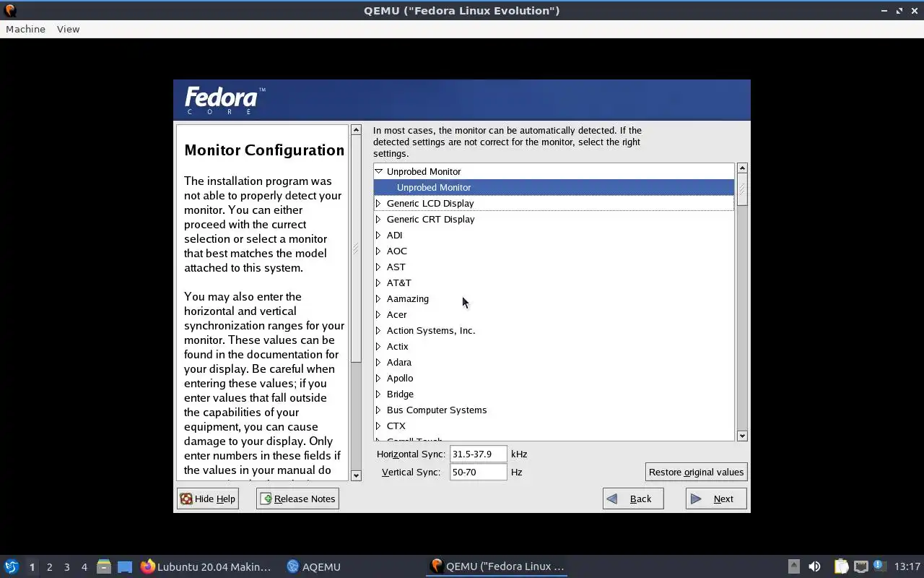Switch to virtual desktop 3
The height and width of the screenshot is (578, 924).
pos(66,567)
